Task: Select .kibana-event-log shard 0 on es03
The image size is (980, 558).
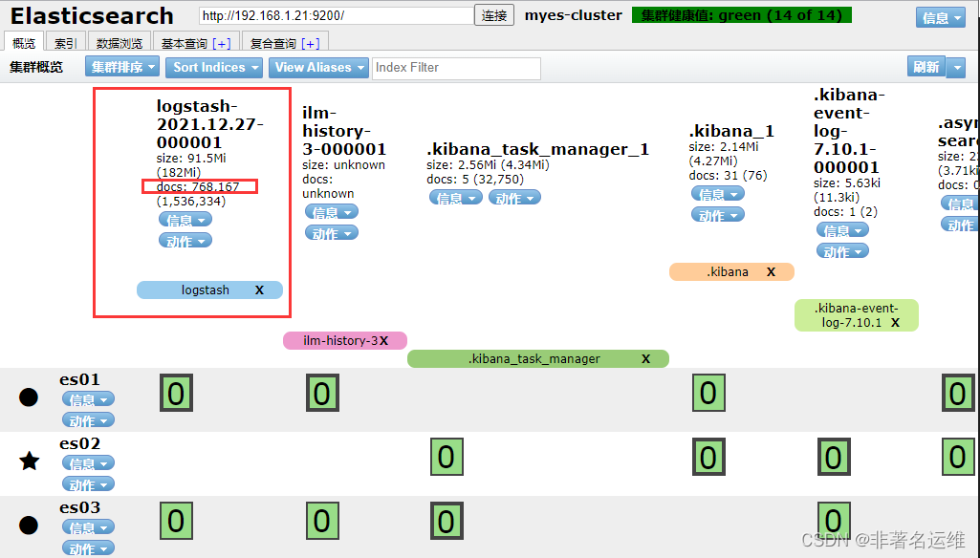Action: (834, 521)
